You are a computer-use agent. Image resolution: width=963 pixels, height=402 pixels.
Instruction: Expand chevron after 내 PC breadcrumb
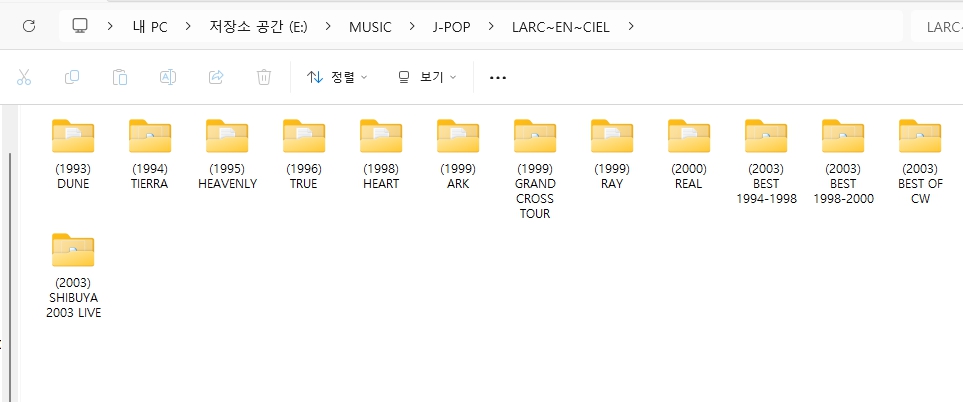click(x=189, y=26)
